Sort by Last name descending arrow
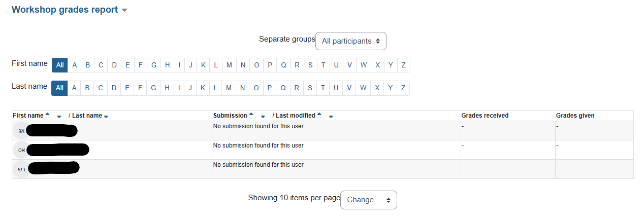 pyautogui.click(x=106, y=117)
